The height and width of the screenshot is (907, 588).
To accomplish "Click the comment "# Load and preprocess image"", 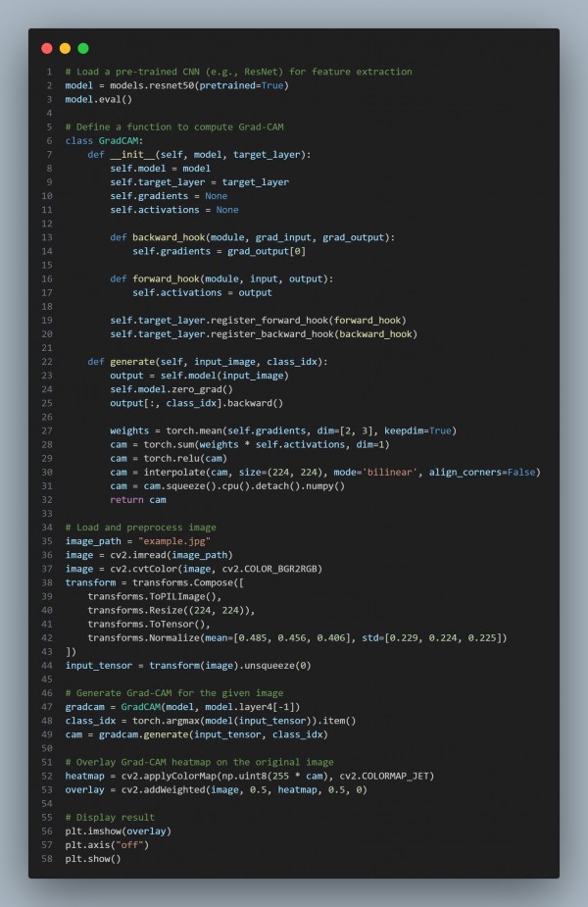I will click(141, 528).
